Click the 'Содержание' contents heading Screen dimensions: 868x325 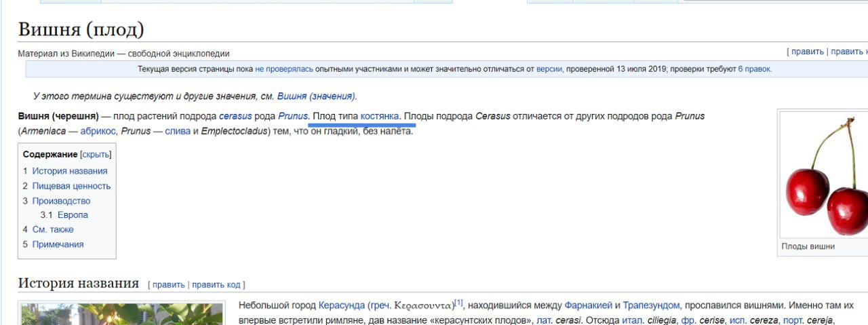point(50,155)
